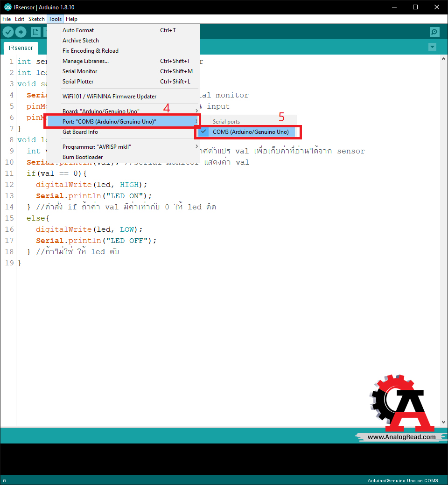Click the New sketch document icon
This screenshot has width=448, height=485.
[35, 32]
